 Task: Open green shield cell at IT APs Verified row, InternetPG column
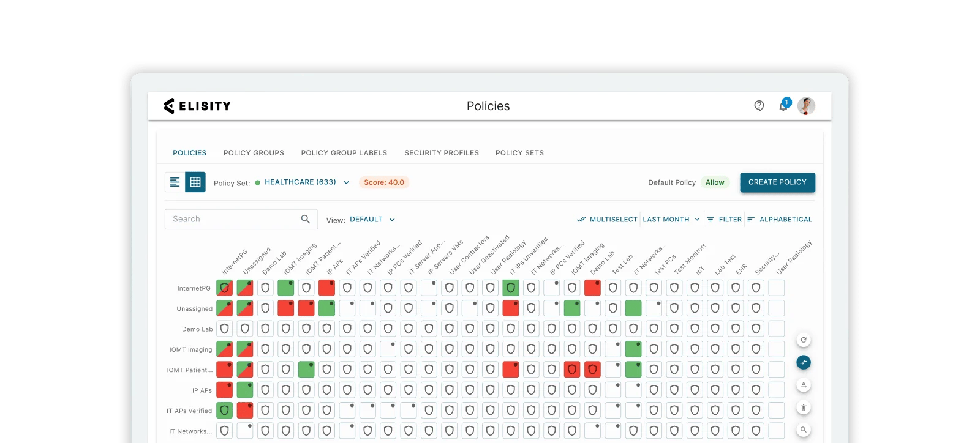coord(225,411)
